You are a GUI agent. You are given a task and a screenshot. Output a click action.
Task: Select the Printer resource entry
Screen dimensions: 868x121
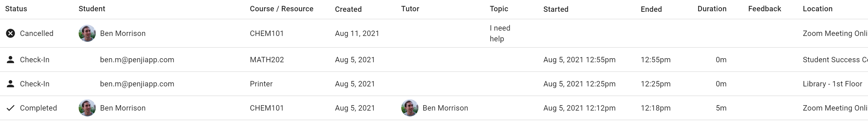click(x=261, y=84)
